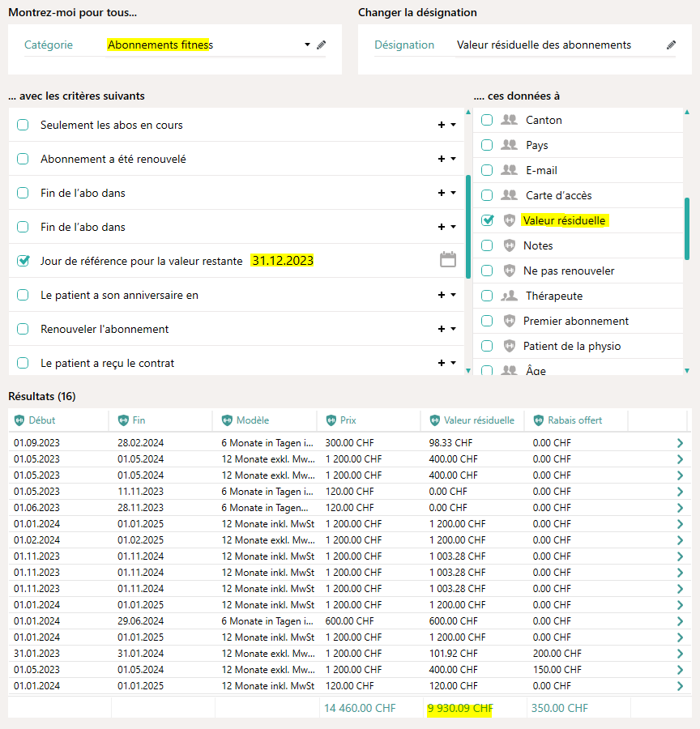This screenshot has width=700, height=729.
Task: Check the E-mail data checkbox
Action: click(487, 170)
